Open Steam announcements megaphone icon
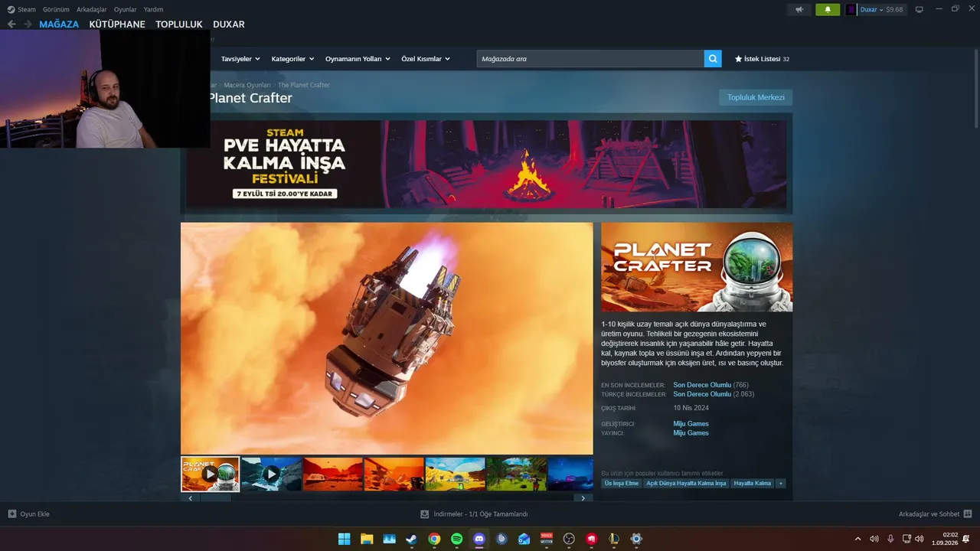This screenshot has width=980, height=551. tap(799, 10)
